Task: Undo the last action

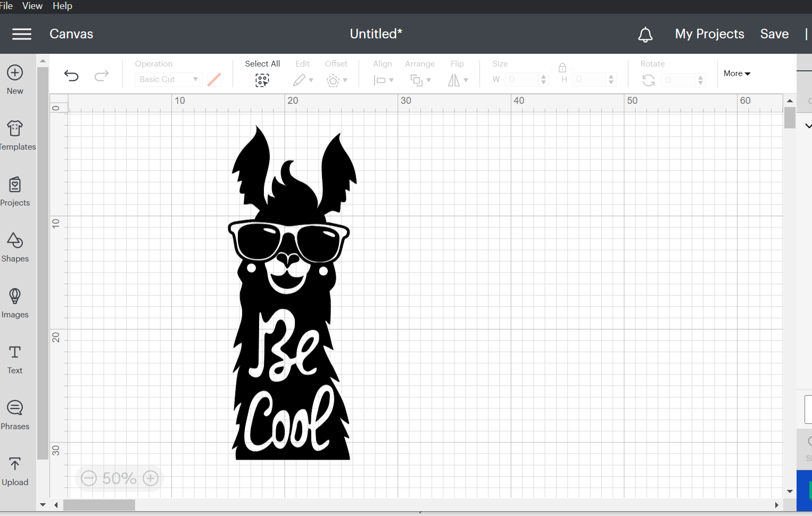Action: (x=71, y=76)
